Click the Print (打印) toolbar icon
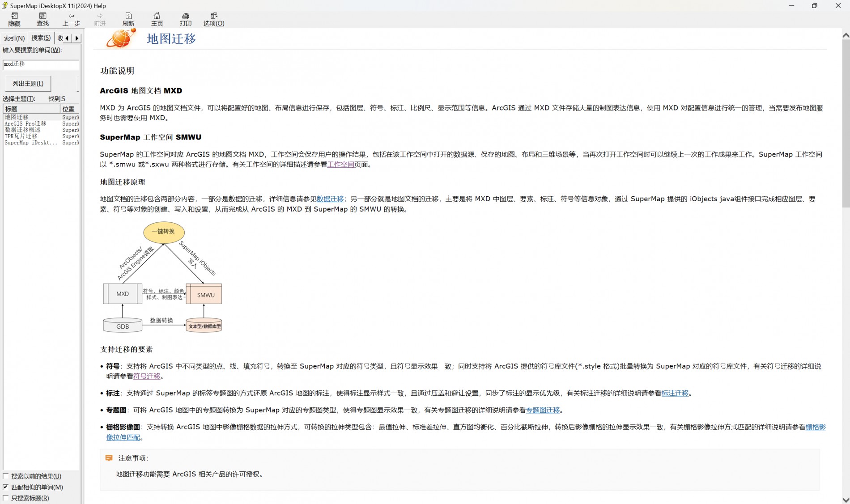This screenshot has width=850, height=504. 185,19
